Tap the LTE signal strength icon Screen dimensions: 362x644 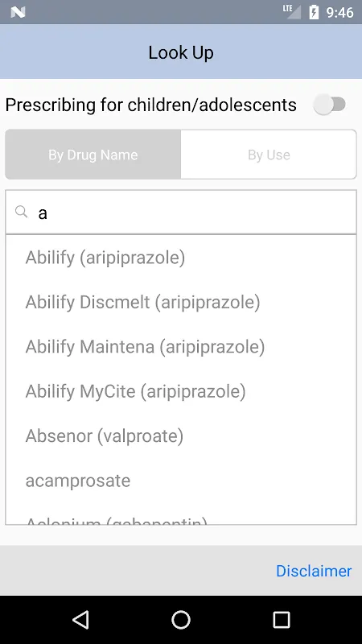[x=291, y=12]
